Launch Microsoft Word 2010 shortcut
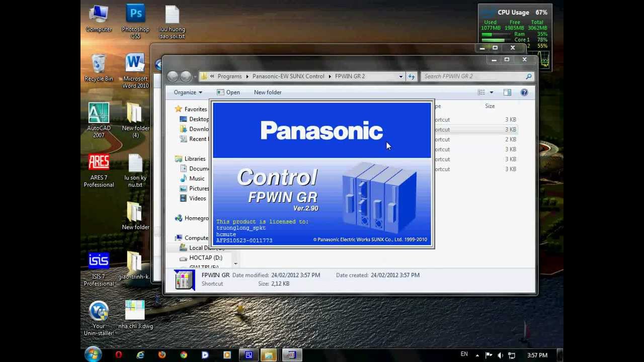This screenshot has height=362, width=644. (135, 71)
